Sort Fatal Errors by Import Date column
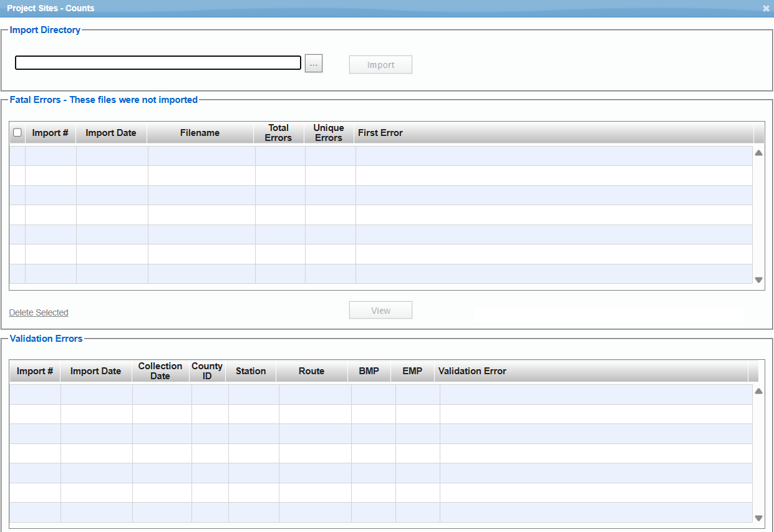774x532 pixels. 111,133
